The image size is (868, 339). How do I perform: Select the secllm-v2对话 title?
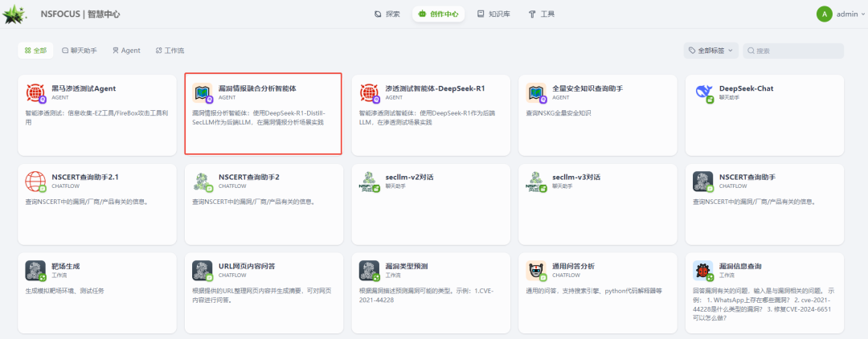[x=410, y=177]
